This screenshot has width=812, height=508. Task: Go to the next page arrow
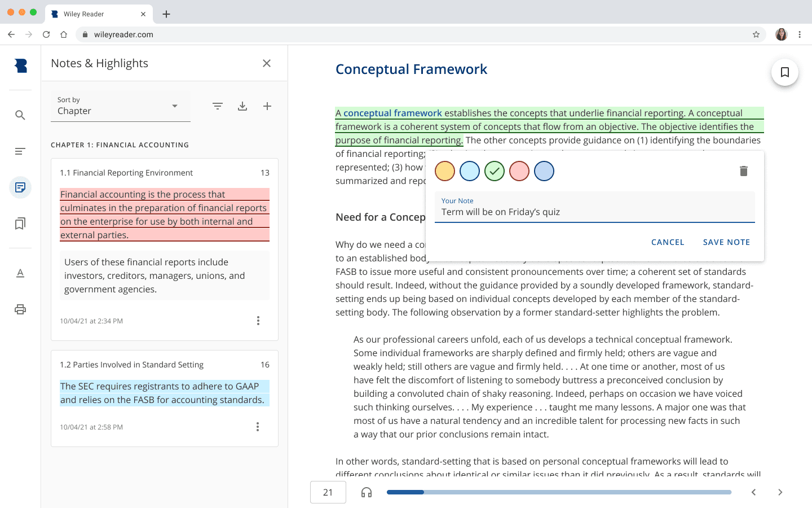[780, 492]
